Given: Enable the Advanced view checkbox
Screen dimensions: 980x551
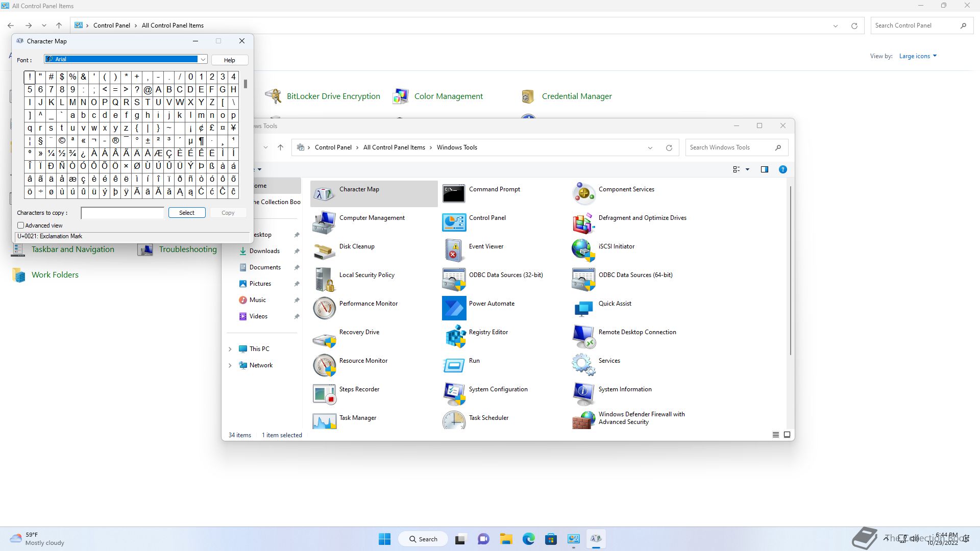Looking at the screenshot, I should (x=21, y=225).
